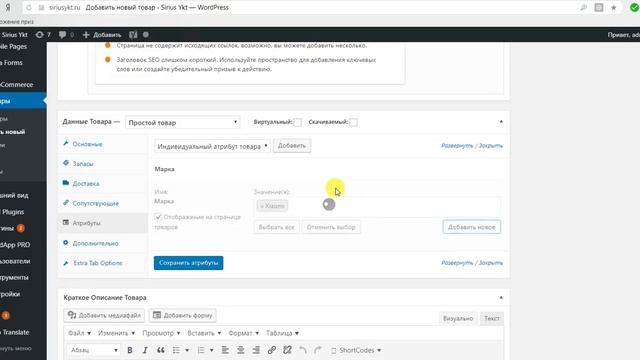The height and width of the screenshot is (360, 640).
Task: Open the Просмотр editor menu
Action: (x=161, y=333)
